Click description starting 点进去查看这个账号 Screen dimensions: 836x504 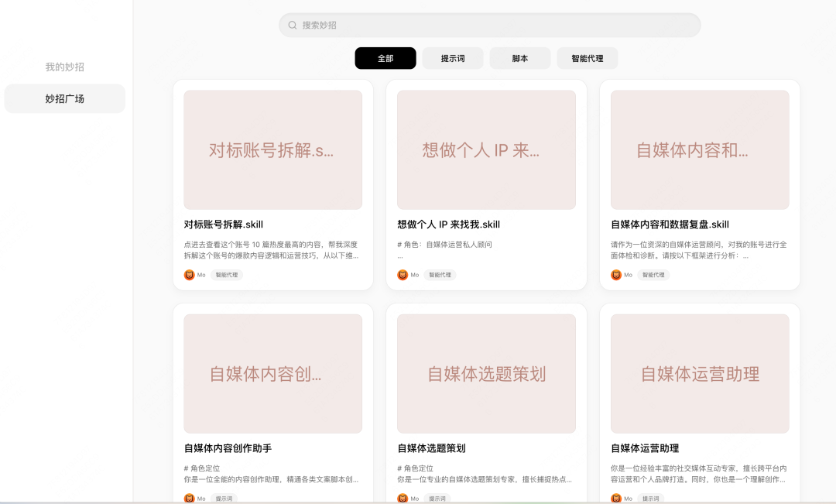(272, 250)
